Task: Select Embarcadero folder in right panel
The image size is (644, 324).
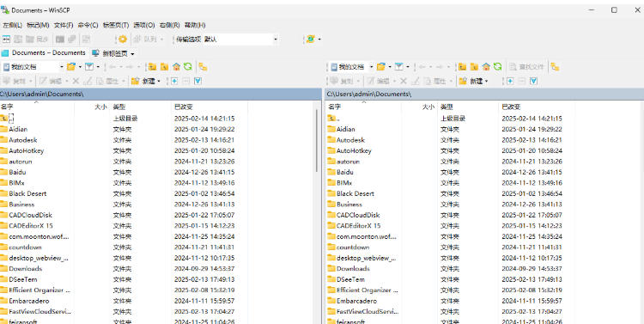Action: point(356,301)
